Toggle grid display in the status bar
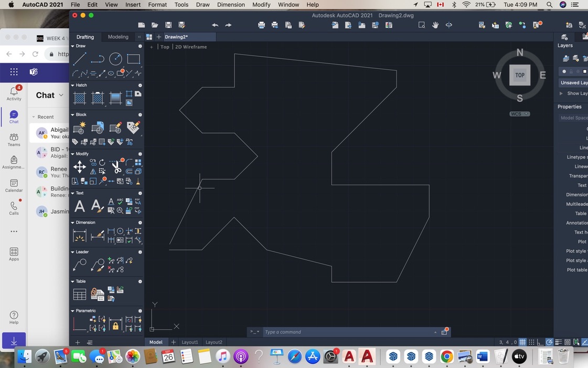Screen dimensions: 588x368 coord(522,342)
